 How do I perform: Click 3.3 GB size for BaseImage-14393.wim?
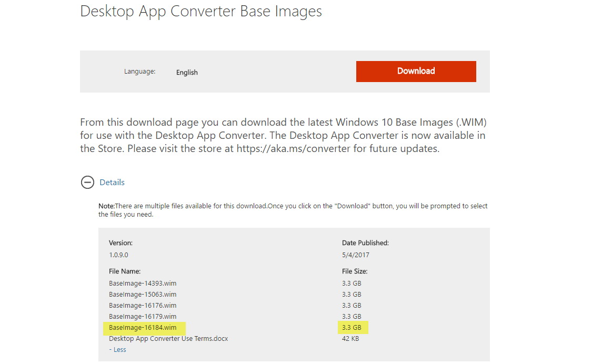click(352, 283)
